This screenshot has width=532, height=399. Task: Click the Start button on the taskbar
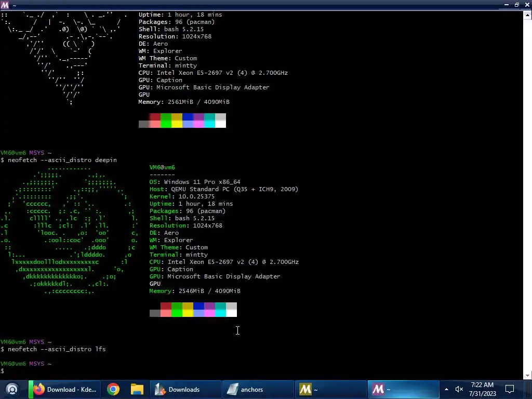(x=12, y=389)
